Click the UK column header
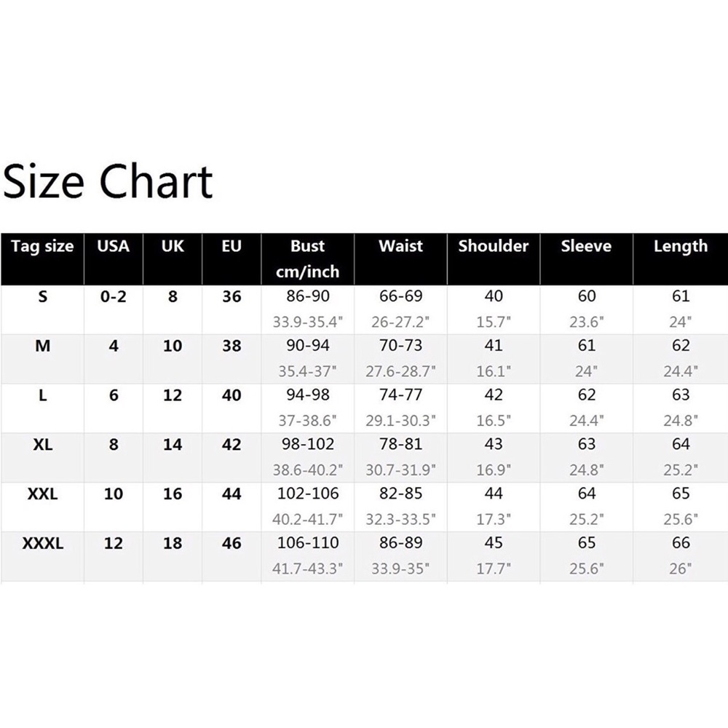The height and width of the screenshot is (728, 728). click(173, 246)
